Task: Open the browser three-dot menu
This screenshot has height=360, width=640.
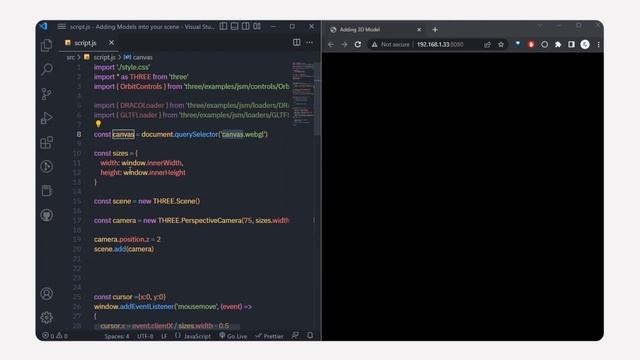Action: pos(598,44)
